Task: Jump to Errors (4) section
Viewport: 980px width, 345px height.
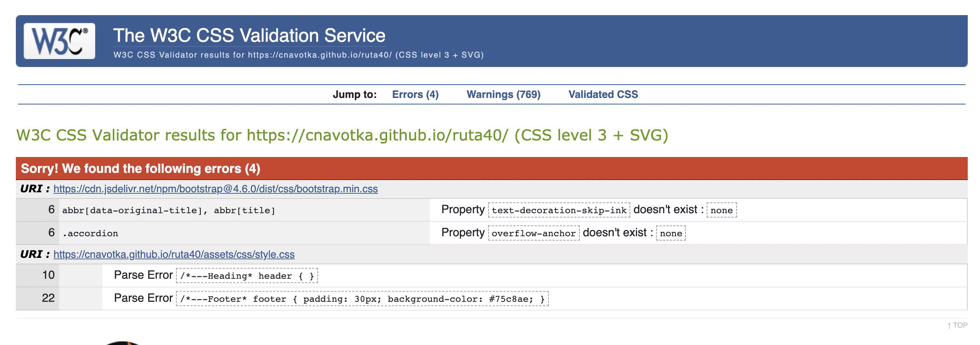Action: (415, 94)
